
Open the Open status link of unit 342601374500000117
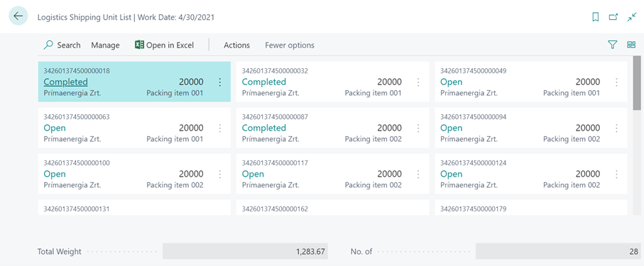(253, 174)
